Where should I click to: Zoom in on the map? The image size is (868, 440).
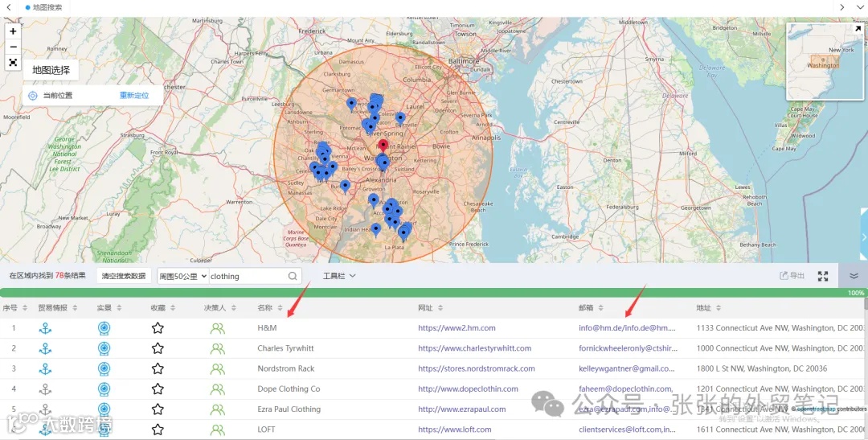[x=14, y=31]
